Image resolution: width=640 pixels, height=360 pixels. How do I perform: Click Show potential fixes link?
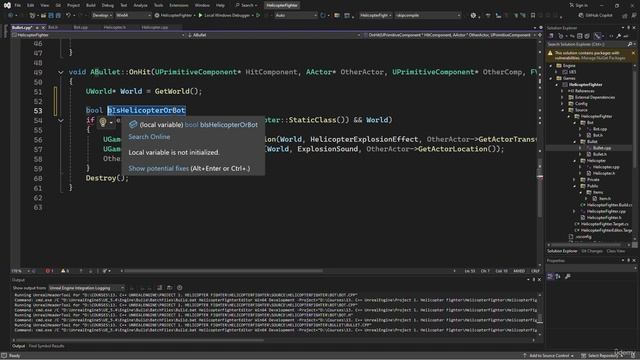pos(158,168)
